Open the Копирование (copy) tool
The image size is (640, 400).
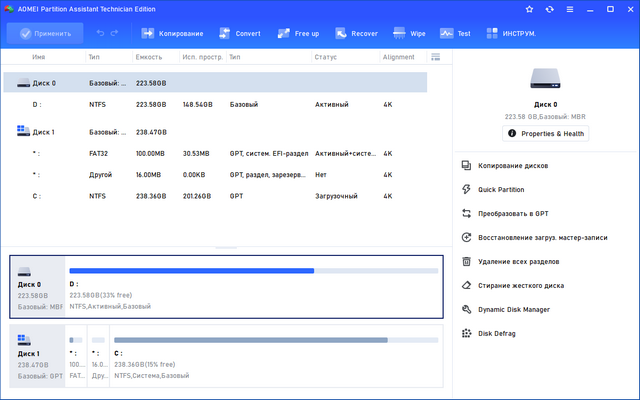pos(172,33)
